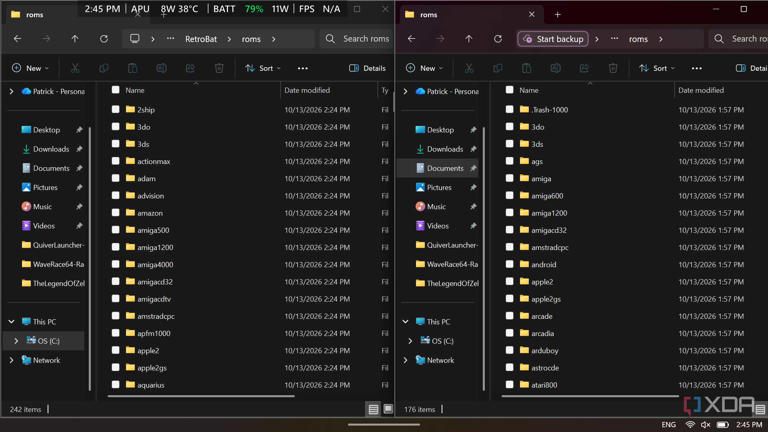Go back in right window
The width and height of the screenshot is (768, 432).
click(x=411, y=39)
